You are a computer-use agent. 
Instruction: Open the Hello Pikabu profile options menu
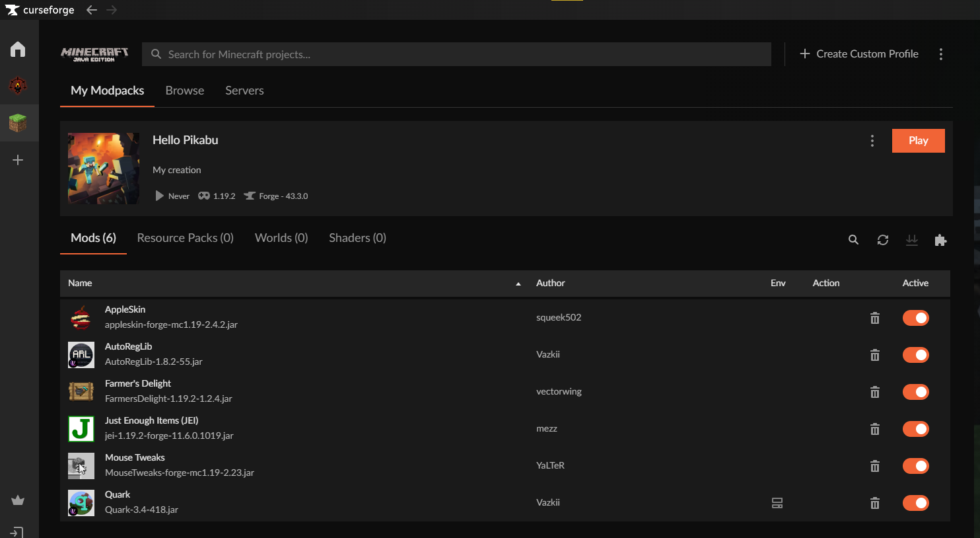pyautogui.click(x=872, y=141)
